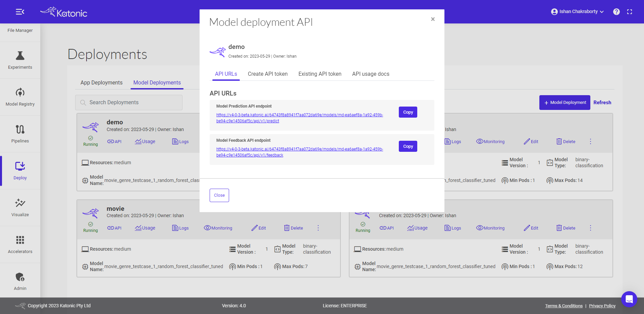Click the demo deployment title on its card

click(115, 122)
